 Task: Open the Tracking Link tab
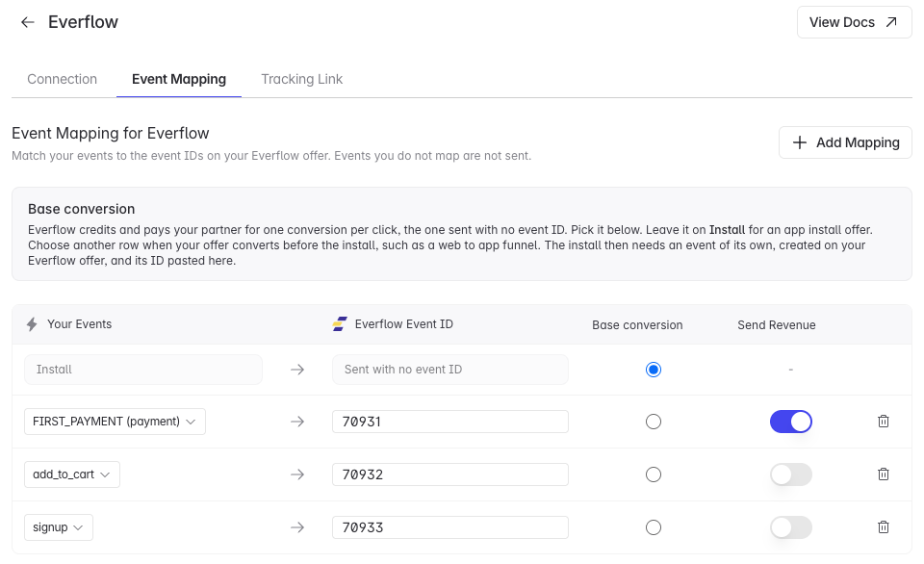(x=301, y=79)
